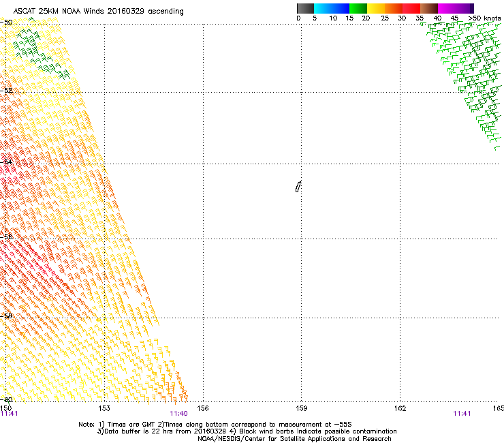
Task: Click the '162' longitude label
Action: point(400,408)
